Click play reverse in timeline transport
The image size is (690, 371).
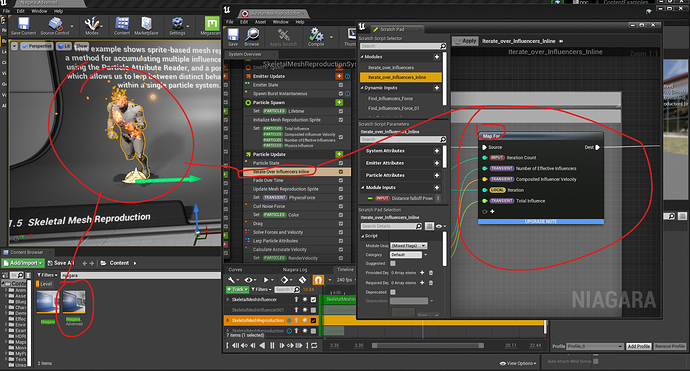click(262, 345)
